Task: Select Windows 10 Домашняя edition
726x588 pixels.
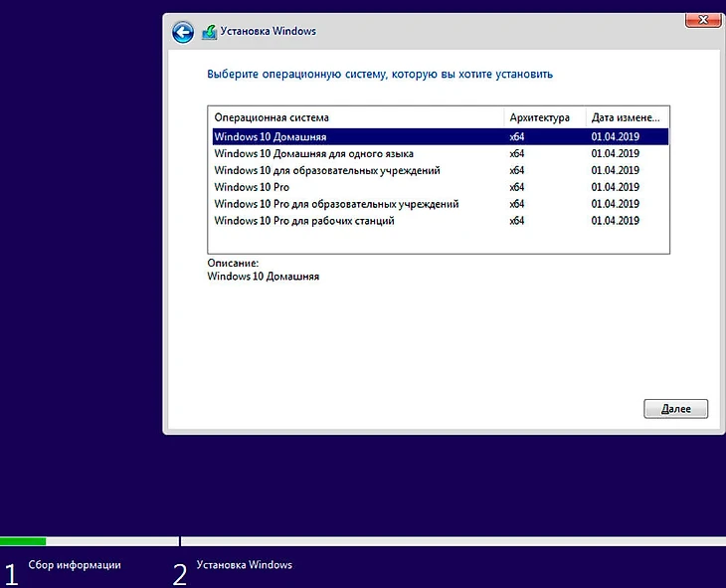Action: click(271, 136)
